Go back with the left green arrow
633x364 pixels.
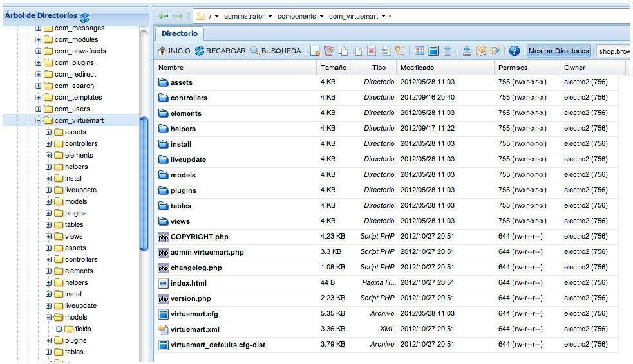[164, 16]
